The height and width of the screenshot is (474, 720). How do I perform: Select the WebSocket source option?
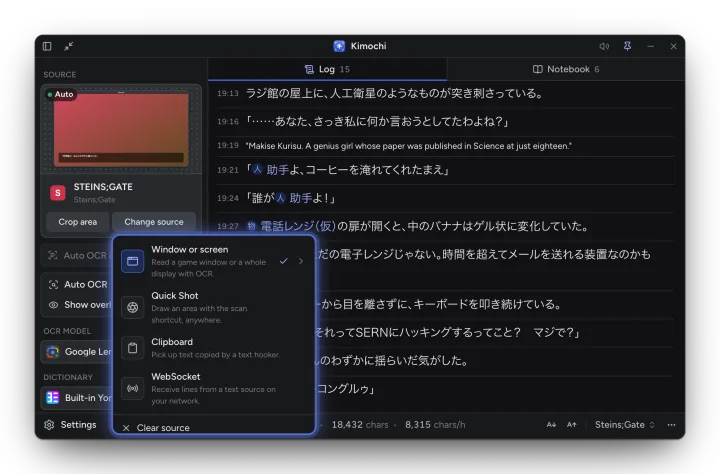coord(214,388)
